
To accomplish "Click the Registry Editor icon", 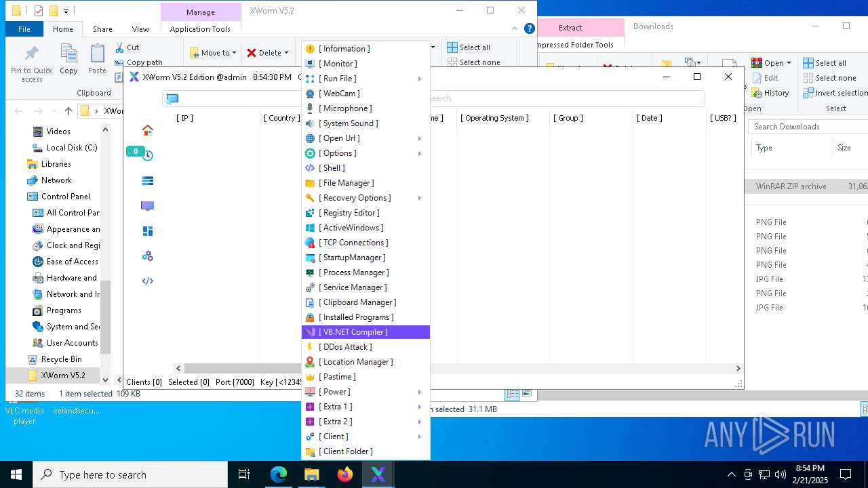I will 310,213.
